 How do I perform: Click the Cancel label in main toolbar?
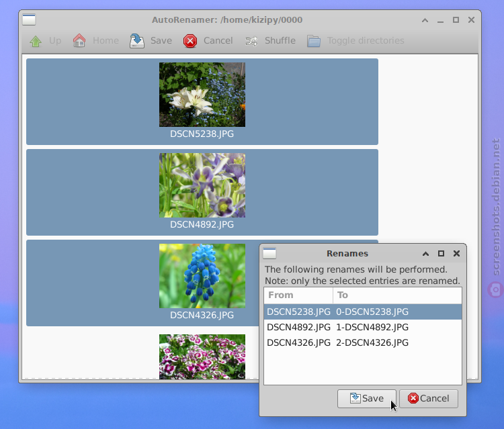coord(218,40)
